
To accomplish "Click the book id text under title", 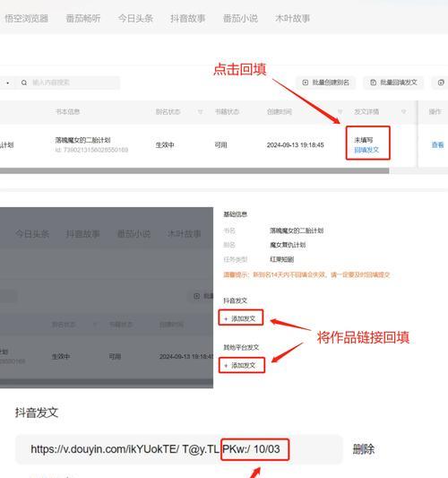I will pyautogui.click(x=91, y=150).
